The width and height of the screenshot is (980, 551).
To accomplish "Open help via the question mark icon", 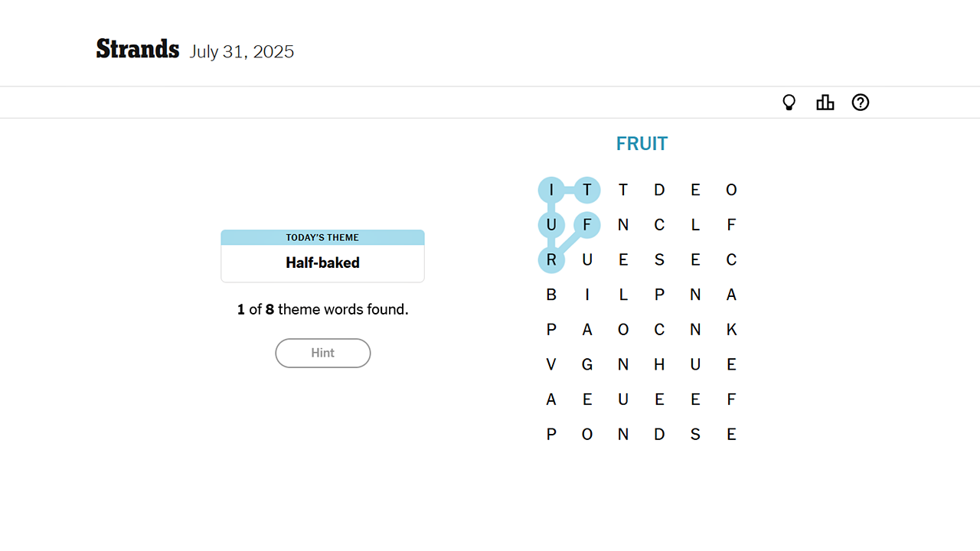I will pos(861,103).
